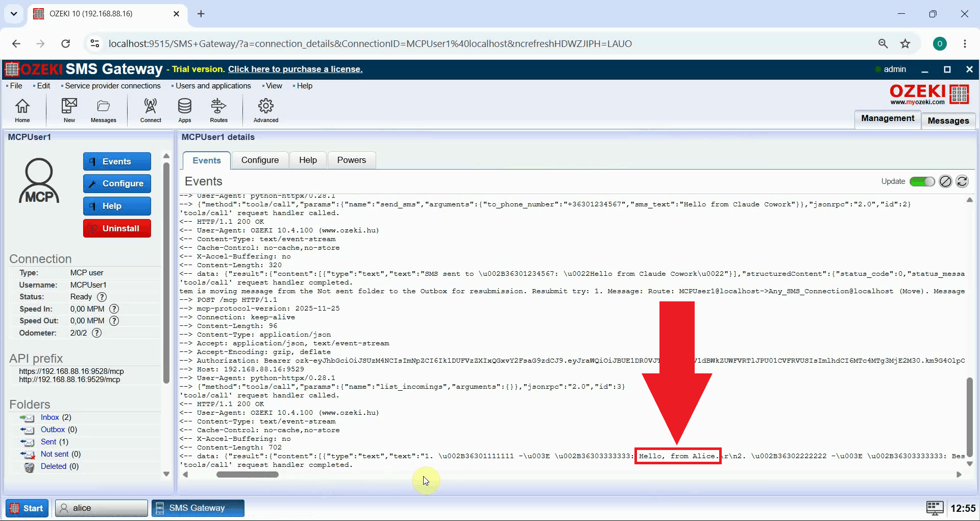Open the Outbox folder link
The height and width of the screenshot is (521, 980).
click(x=53, y=430)
